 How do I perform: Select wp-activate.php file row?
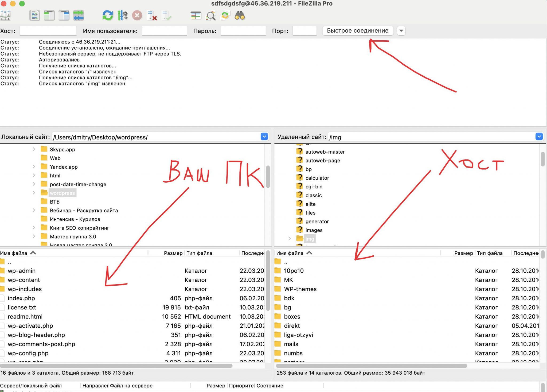pos(132,326)
